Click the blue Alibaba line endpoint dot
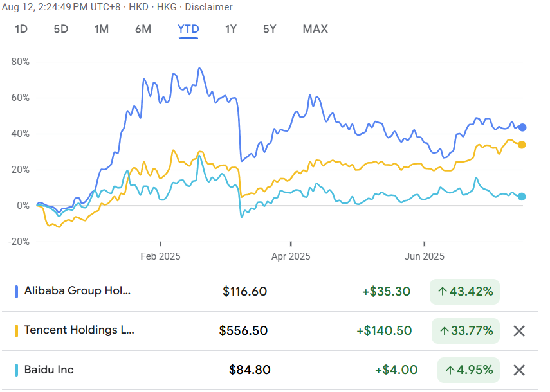Screen dimensions: 550x392 click(522, 127)
